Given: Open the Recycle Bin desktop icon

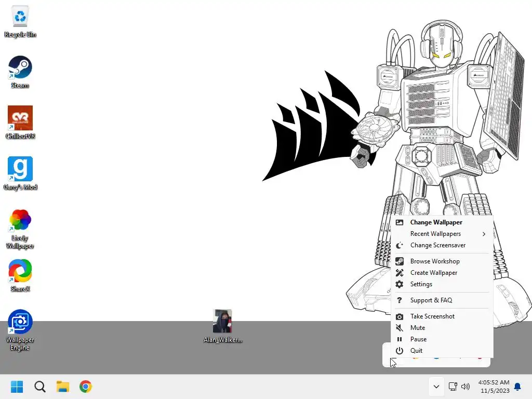Looking at the screenshot, I should click(x=20, y=21).
